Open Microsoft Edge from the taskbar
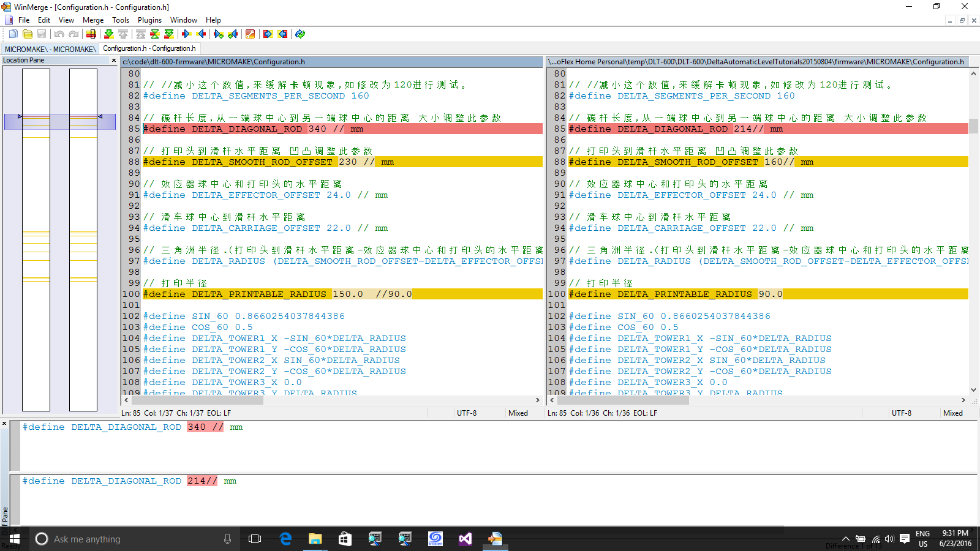Viewport: 980px width, 551px height. click(x=285, y=539)
